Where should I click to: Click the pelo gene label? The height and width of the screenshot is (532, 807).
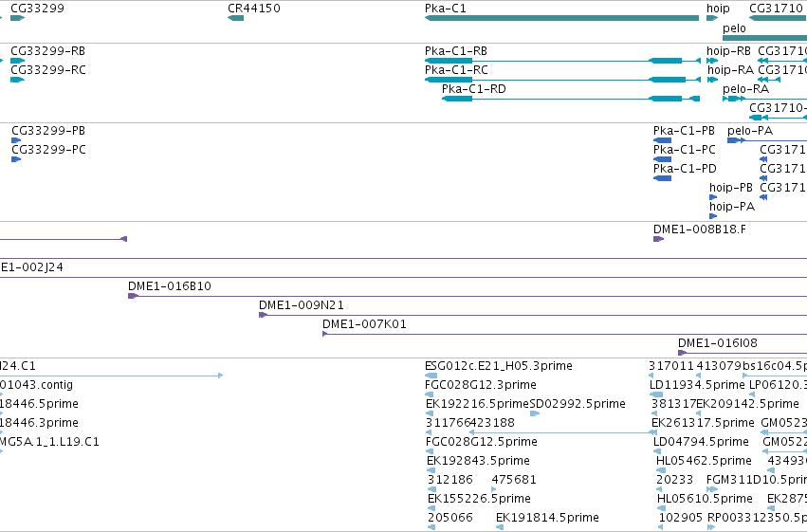(x=734, y=28)
